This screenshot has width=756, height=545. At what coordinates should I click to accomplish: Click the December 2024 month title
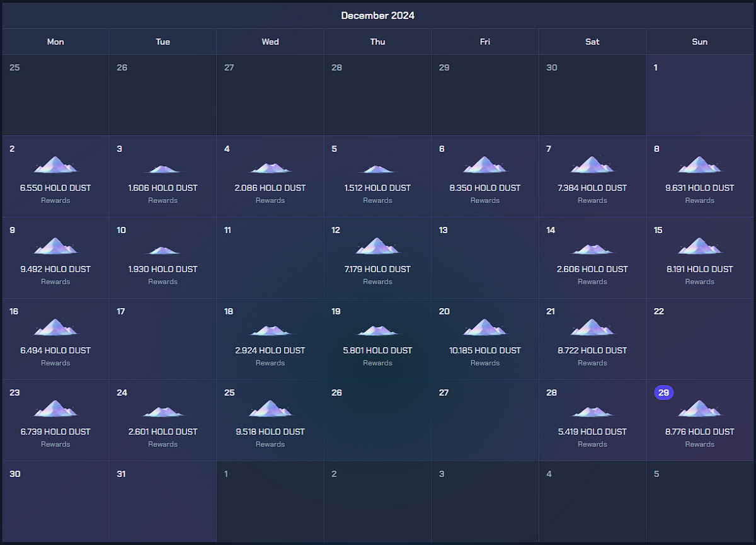(378, 15)
